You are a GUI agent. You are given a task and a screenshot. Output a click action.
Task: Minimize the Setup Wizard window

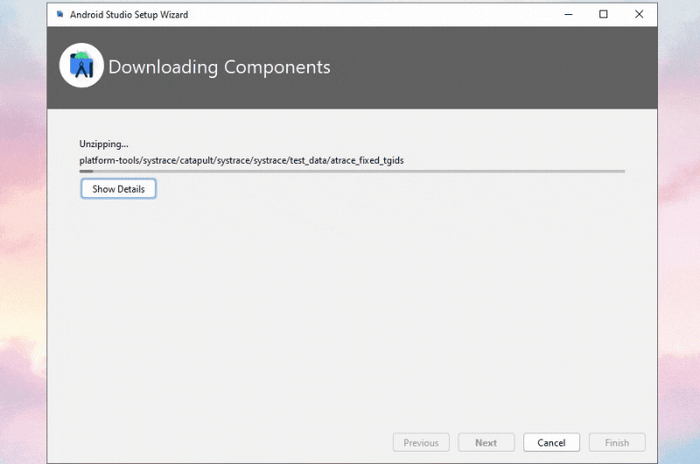pyautogui.click(x=568, y=14)
